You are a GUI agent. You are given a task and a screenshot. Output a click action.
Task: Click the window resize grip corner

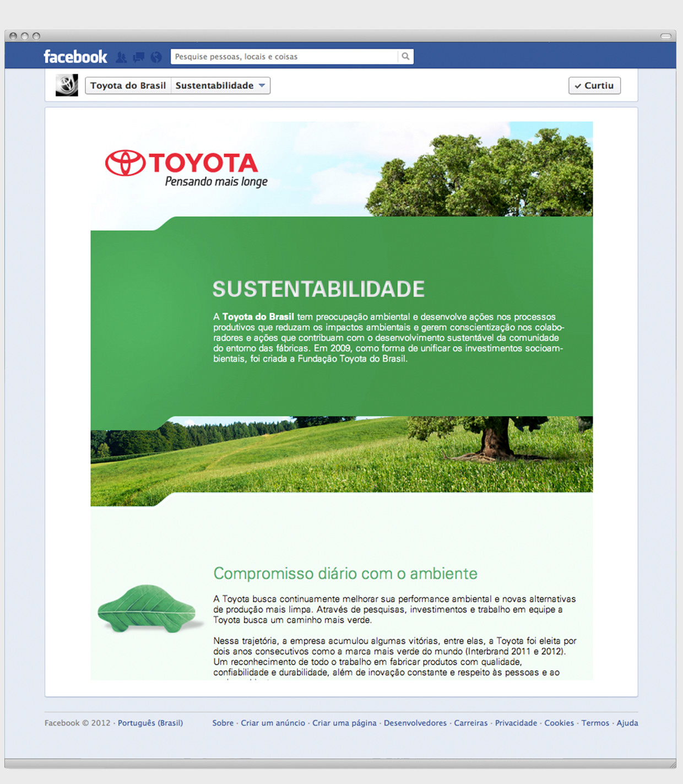coord(672,764)
